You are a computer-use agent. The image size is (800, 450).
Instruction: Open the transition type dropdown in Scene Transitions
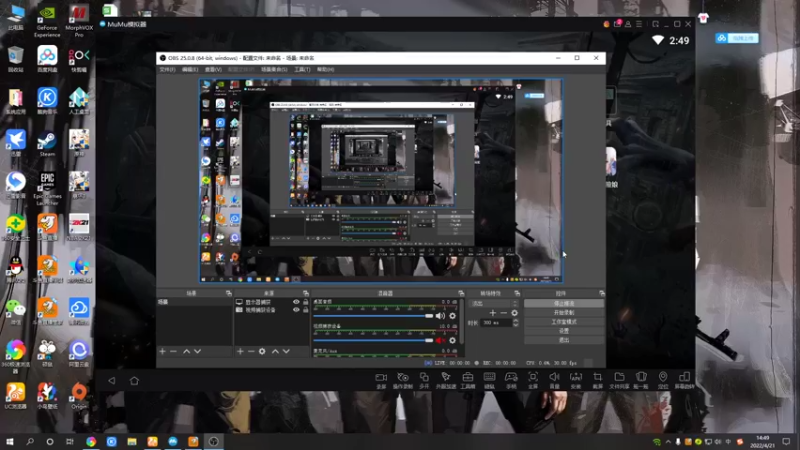click(x=493, y=303)
